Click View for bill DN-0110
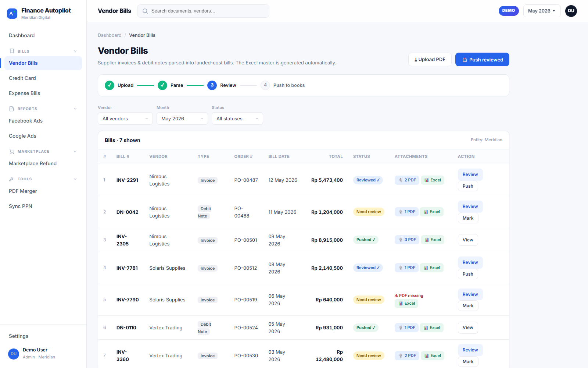The image size is (588, 368). 468,328
